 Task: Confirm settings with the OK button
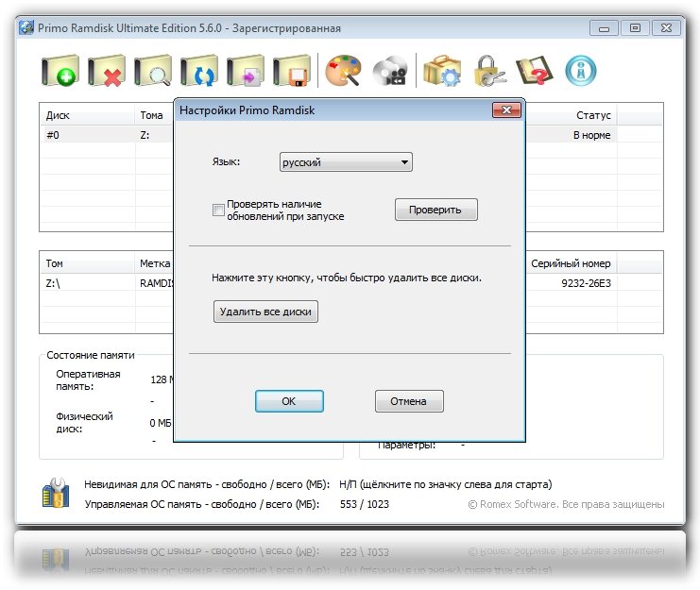pos(289,401)
